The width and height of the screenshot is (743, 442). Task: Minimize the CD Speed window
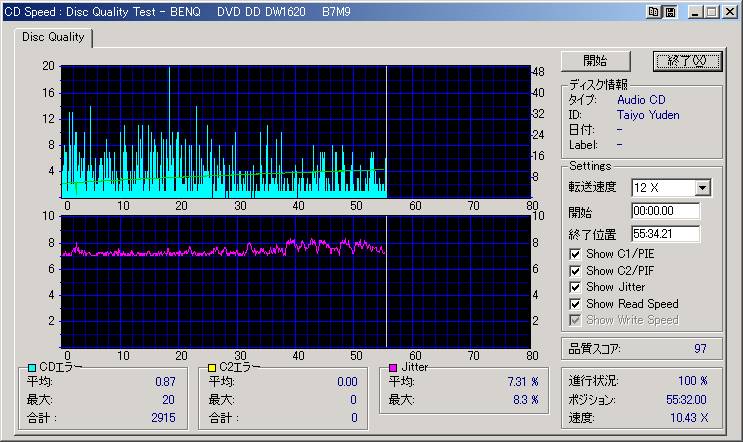pos(693,12)
